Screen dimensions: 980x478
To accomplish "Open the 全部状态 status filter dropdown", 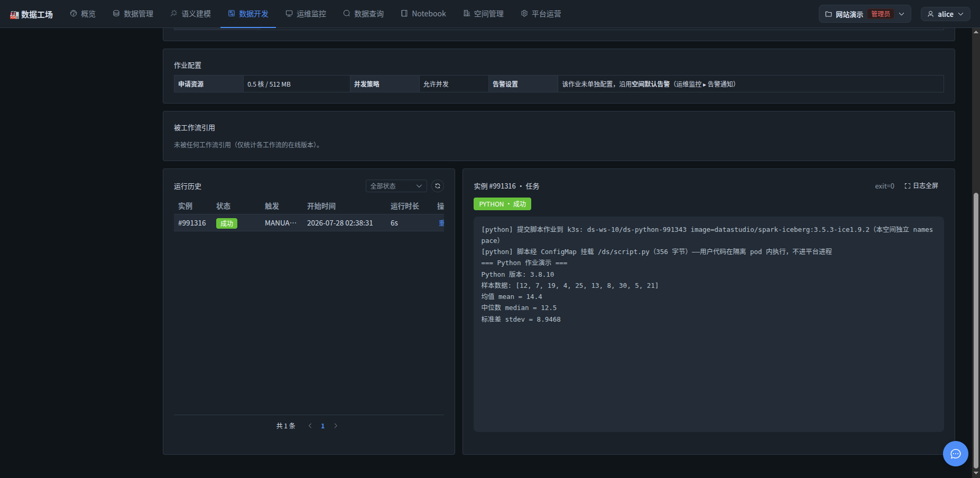I will (x=396, y=186).
